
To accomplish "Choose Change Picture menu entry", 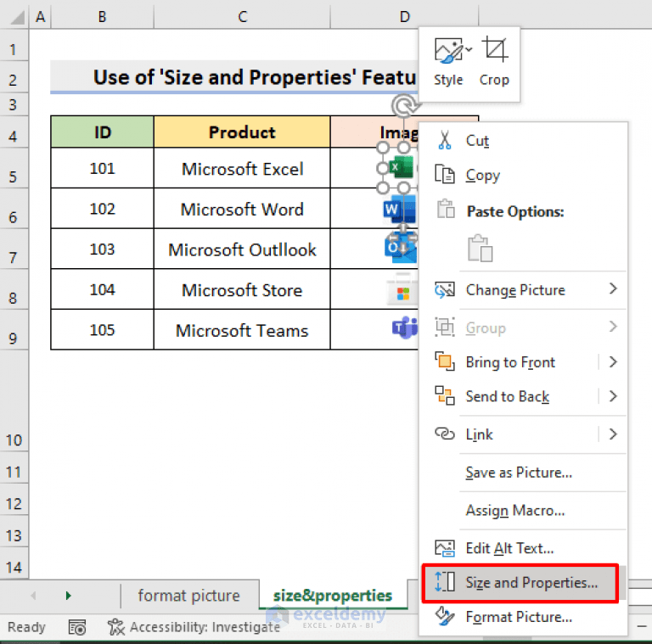I will 523,289.
